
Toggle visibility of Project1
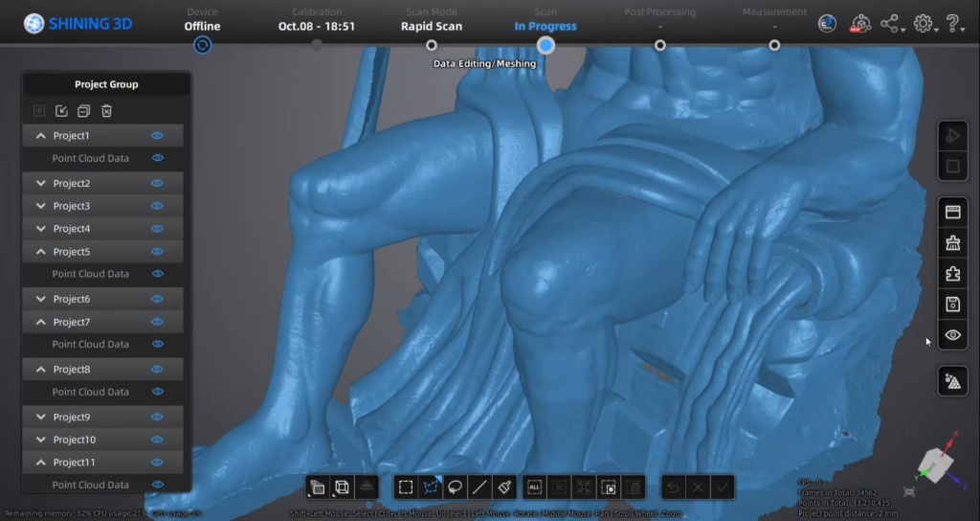pos(157,136)
